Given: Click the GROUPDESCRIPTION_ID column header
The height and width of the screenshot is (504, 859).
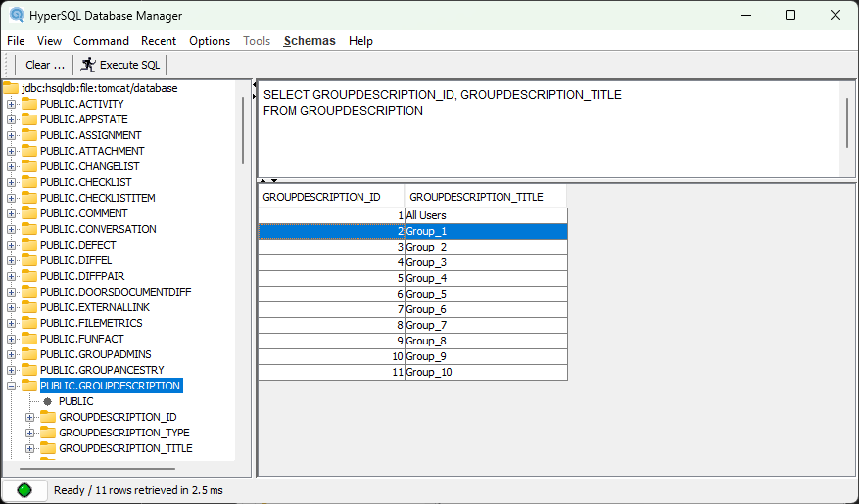Looking at the screenshot, I should (331, 197).
